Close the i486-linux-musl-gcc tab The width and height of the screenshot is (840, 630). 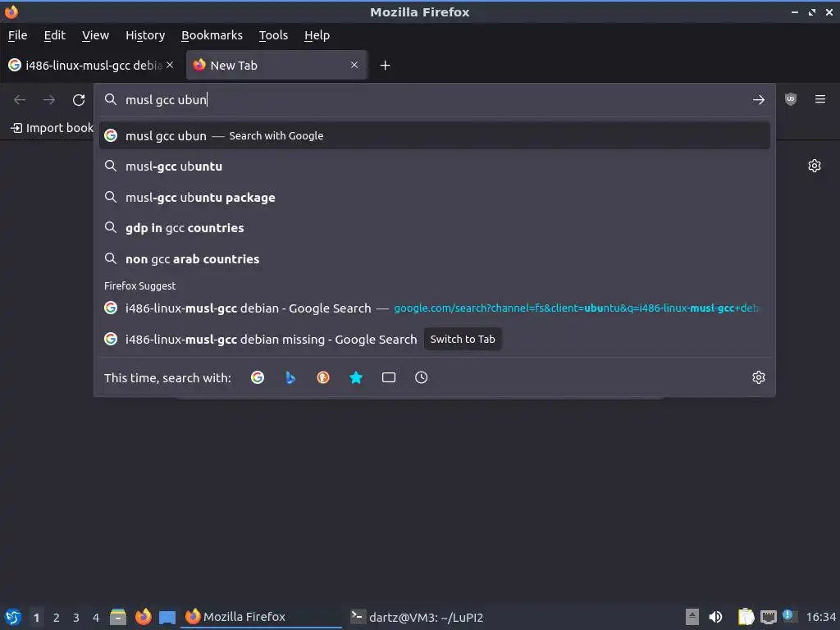170,65
